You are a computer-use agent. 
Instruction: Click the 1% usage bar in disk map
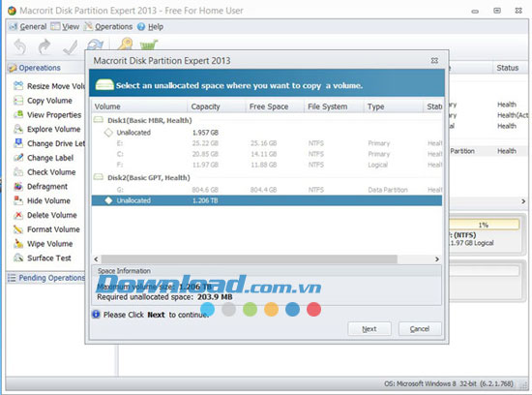pos(484,225)
